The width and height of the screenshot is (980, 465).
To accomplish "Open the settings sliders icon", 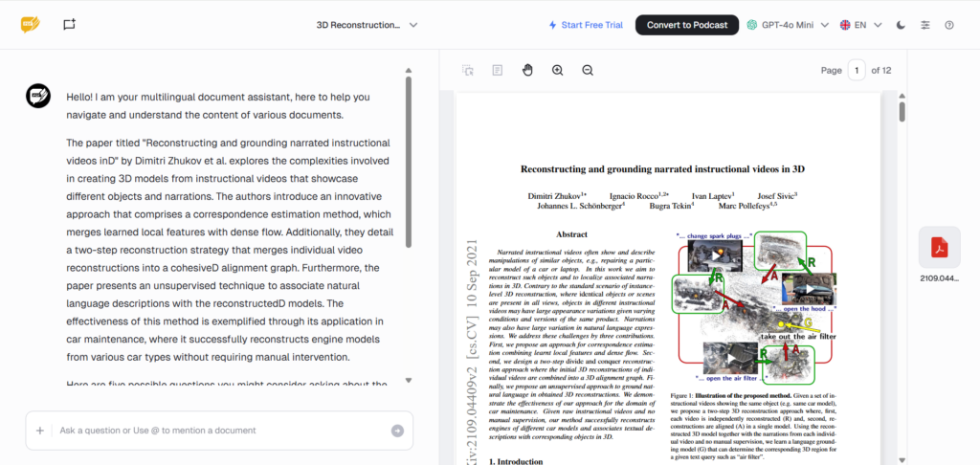I will pos(925,25).
